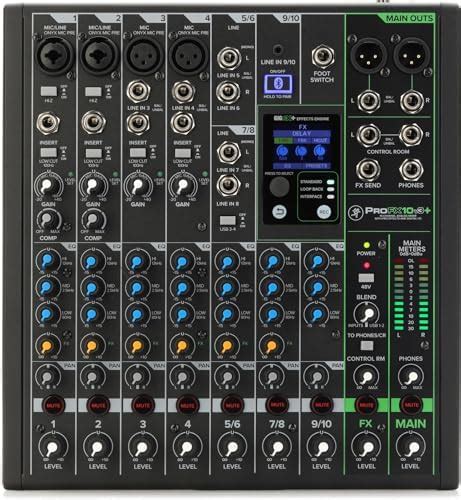The height and width of the screenshot is (500, 461).
Task: Click channel 3 XLR mic input
Action: pyautogui.click(x=143, y=55)
